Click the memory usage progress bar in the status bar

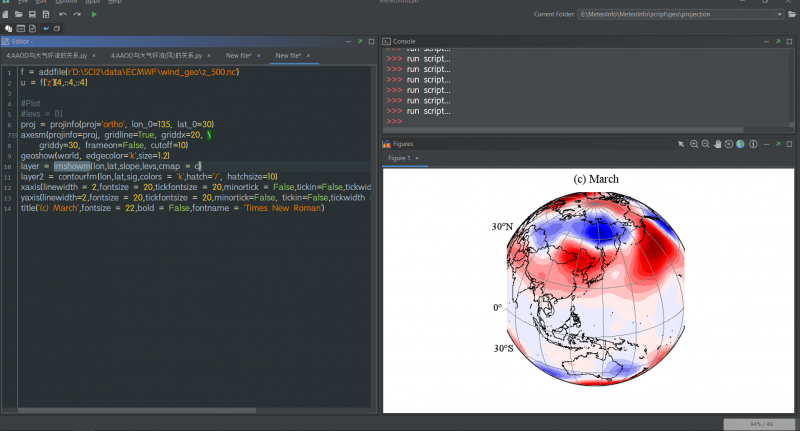[x=757, y=424]
